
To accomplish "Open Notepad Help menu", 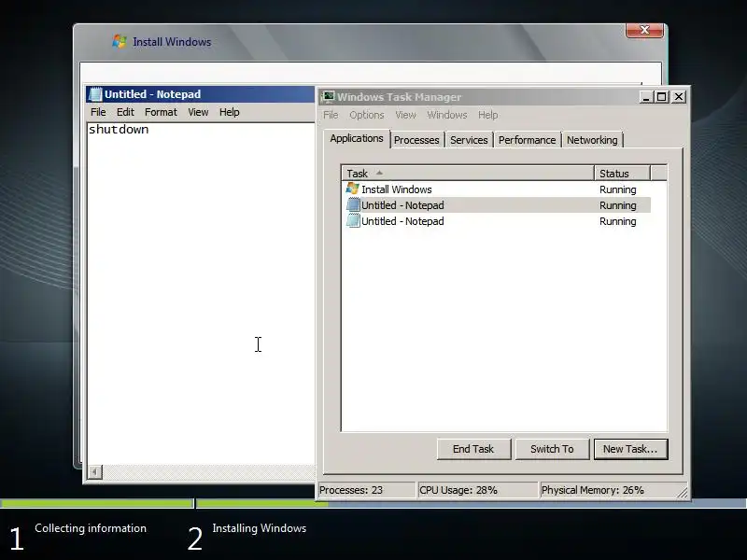I will click(229, 112).
